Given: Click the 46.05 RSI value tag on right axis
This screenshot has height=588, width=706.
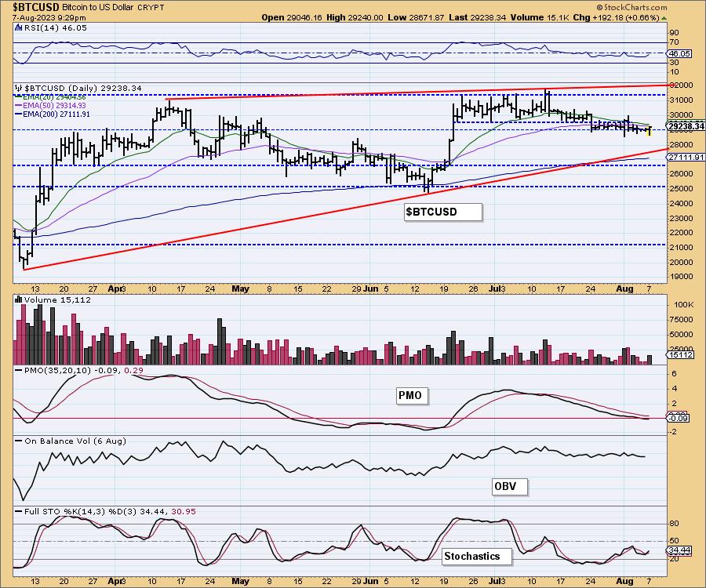Looking at the screenshot, I should (x=679, y=53).
